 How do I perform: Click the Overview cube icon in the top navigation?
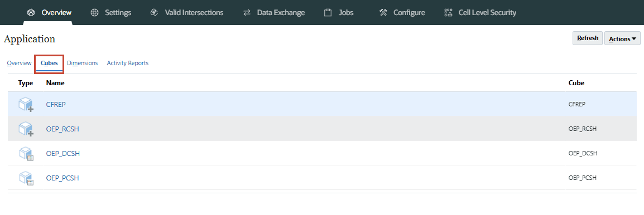(31, 13)
